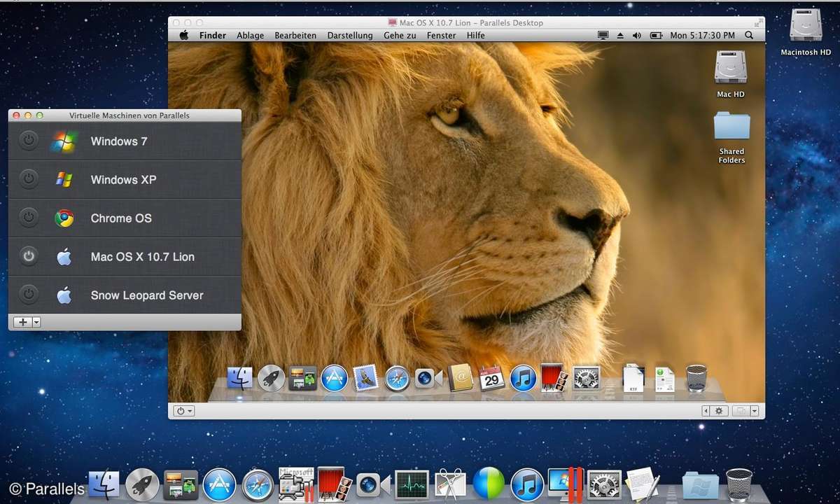
Task: Toggle power for Chrome OS virtual machine
Action: coord(28,218)
